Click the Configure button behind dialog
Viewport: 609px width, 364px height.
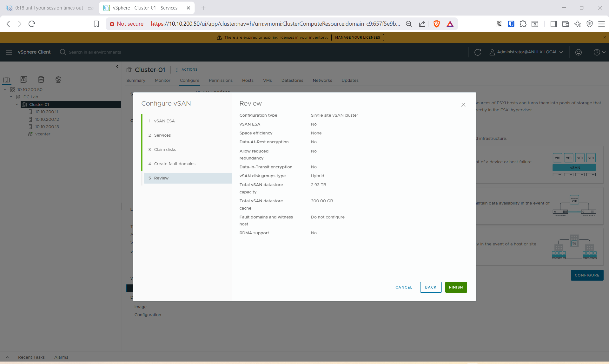pyautogui.click(x=587, y=275)
